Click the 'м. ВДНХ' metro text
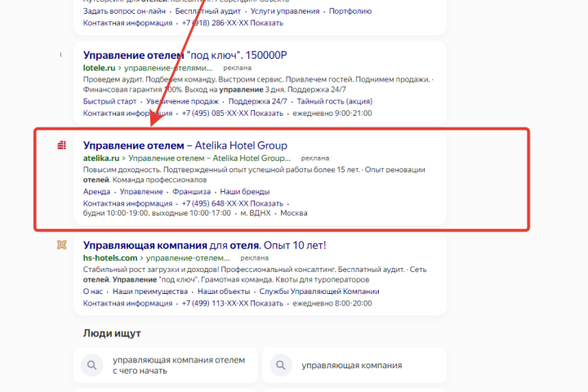Viewport: 588px width, 392px height. click(255, 213)
